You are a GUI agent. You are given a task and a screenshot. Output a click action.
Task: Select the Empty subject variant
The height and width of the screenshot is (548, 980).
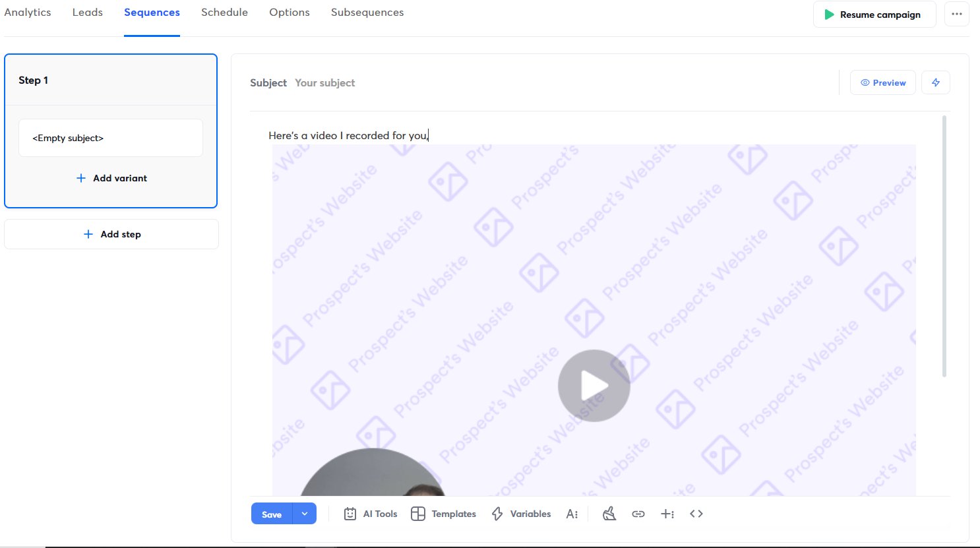111,138
